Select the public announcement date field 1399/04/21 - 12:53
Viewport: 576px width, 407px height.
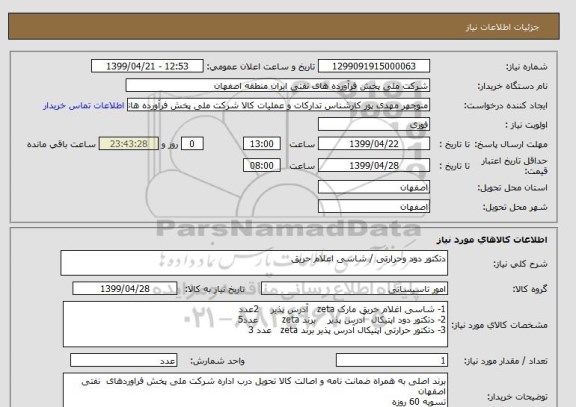click(x=147, y=66)
